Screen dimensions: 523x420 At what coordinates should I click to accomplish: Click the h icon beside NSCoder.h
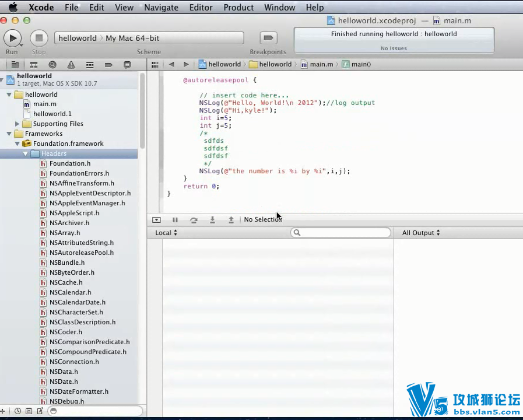coord(43,332)
